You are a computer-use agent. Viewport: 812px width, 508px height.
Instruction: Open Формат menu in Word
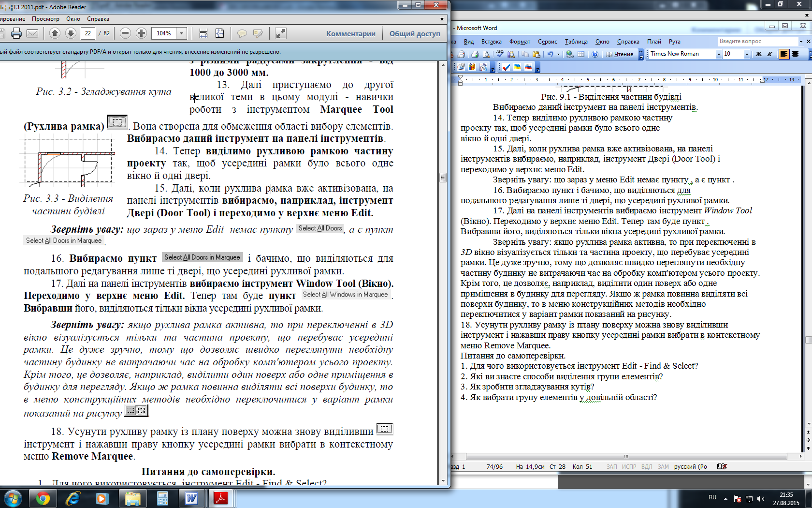(x=520, y=42)
